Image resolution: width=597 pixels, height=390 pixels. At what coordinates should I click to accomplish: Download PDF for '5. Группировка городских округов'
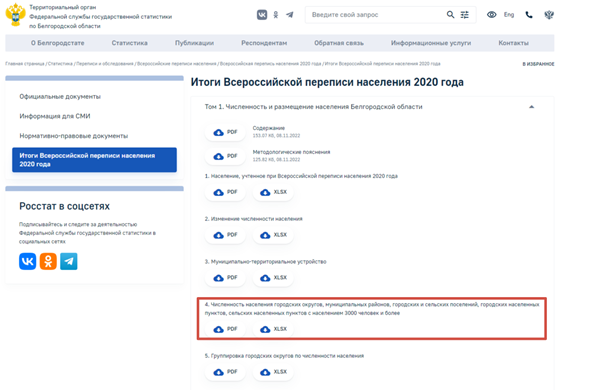[x=225, y=372]
